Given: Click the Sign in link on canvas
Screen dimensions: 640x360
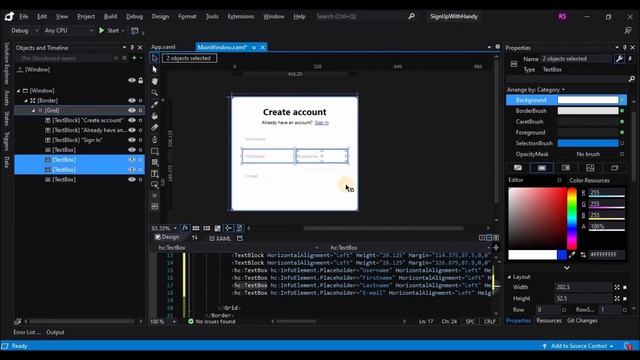Looking at the screenshot, I should pos(322,122).
